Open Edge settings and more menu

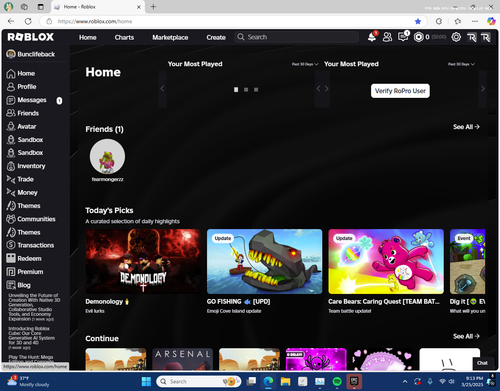point(475,21)
